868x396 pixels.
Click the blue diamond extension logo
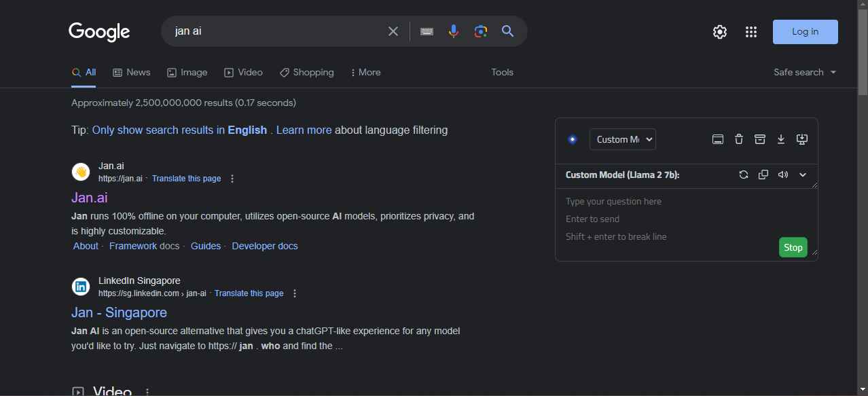572,139
